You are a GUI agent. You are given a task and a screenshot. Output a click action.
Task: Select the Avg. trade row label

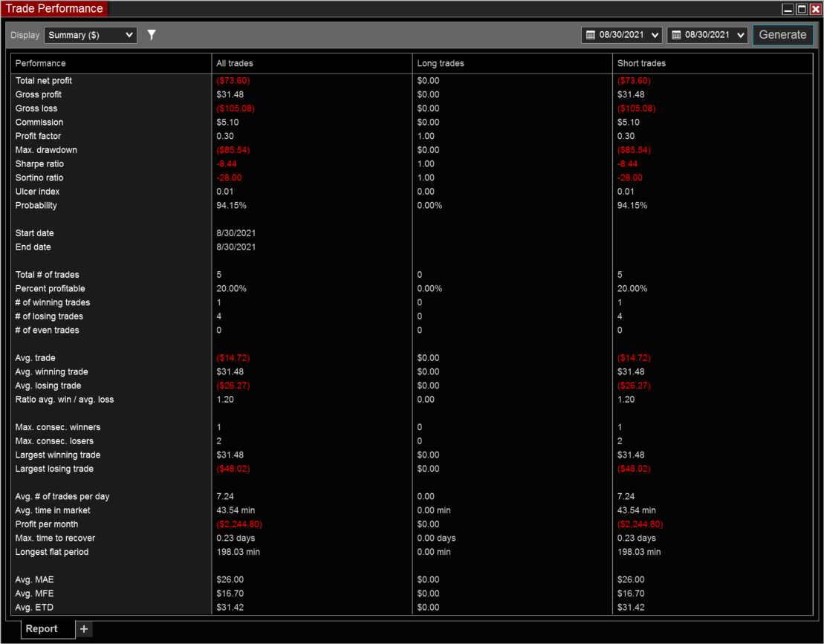(x=35, y=358)
